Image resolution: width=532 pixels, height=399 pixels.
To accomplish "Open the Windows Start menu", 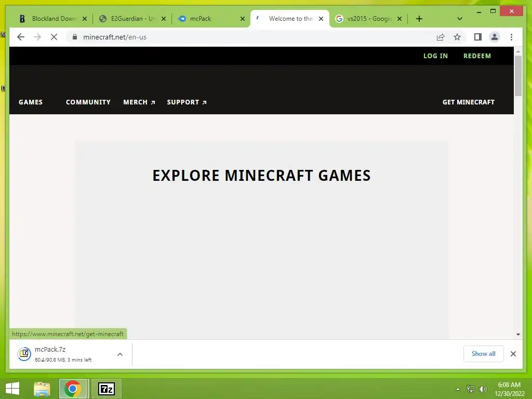I will 12,389.
